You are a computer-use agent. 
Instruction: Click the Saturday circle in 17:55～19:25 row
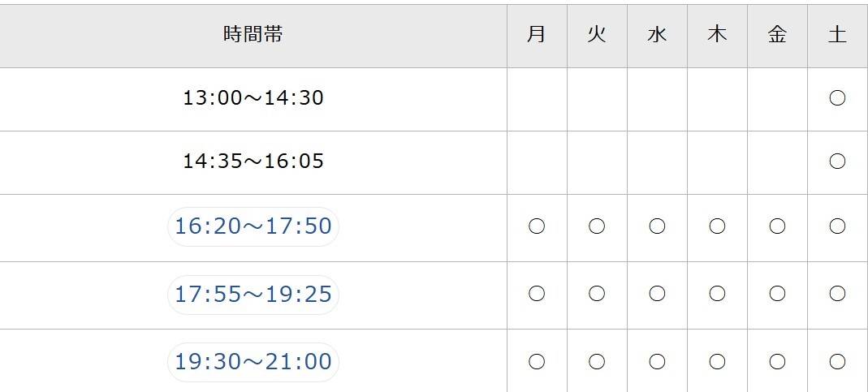tap(837, 294)
